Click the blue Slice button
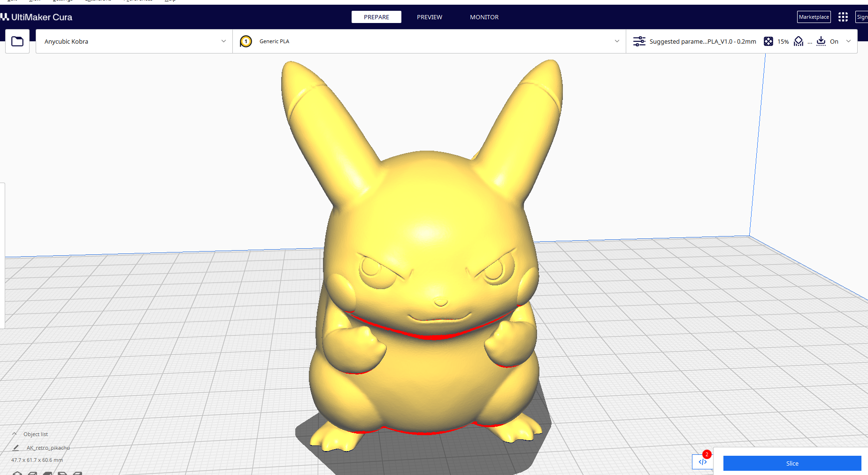The width and height of the screenshot is (868, 475). [x=792, y=463]
